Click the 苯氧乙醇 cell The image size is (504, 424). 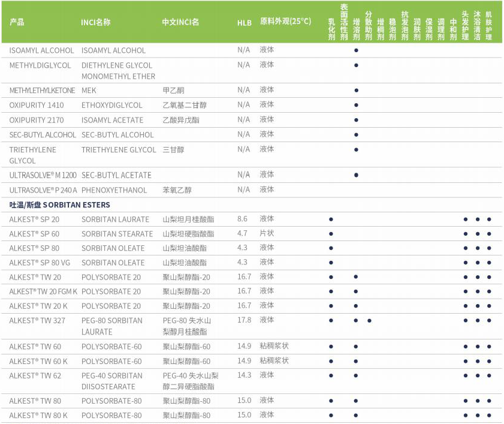click(177, 190)
